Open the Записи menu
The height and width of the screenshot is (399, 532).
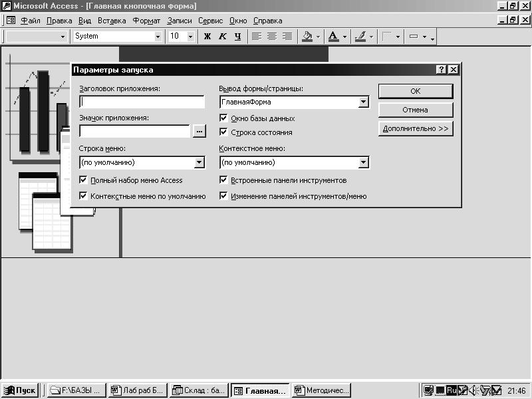[x=179, y=21]
